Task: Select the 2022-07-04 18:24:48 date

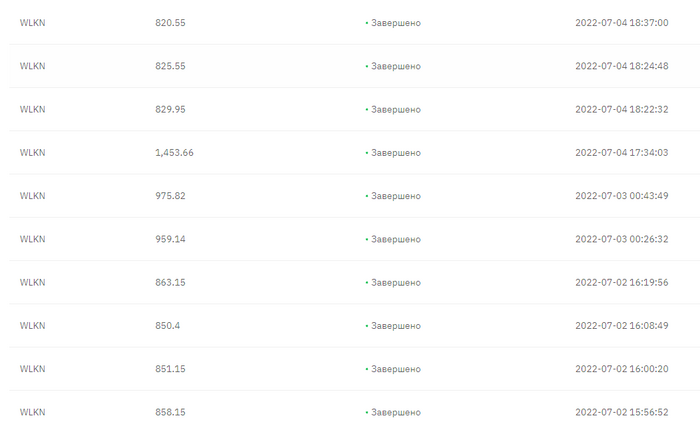Action: click(621, 66)
